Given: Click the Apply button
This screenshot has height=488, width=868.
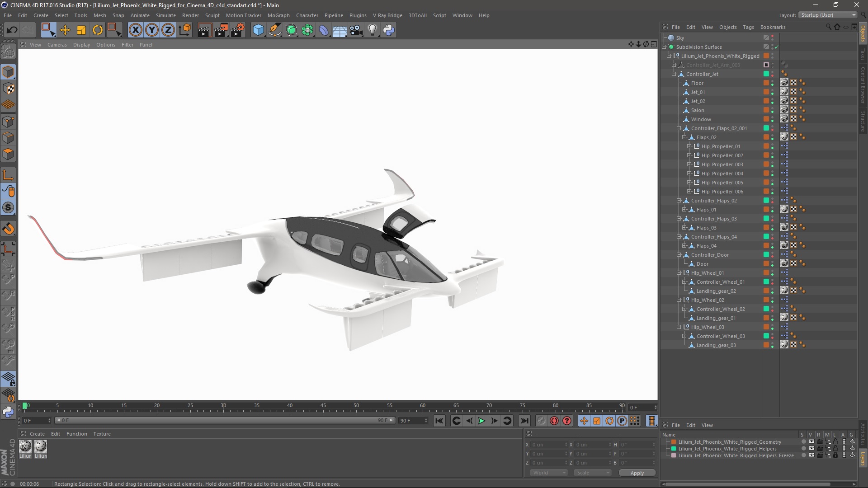Looking at the screenshot, I should 637,473.
